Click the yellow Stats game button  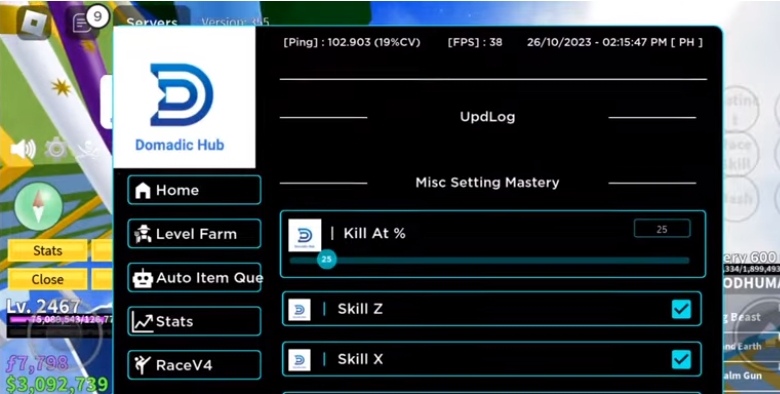tap(47, 250)
